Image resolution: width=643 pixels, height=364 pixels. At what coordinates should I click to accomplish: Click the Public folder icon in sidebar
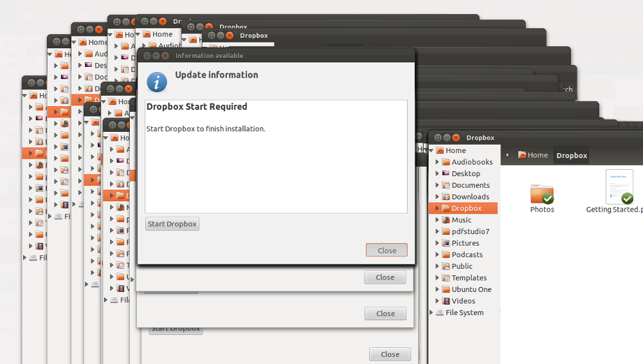pyautogui.click(x=446, y=266)
